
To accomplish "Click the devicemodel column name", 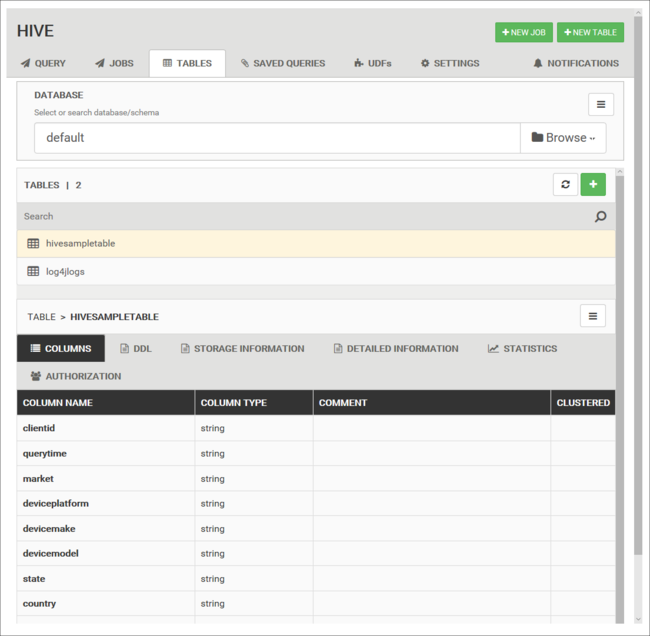I will tap(51, 554).
